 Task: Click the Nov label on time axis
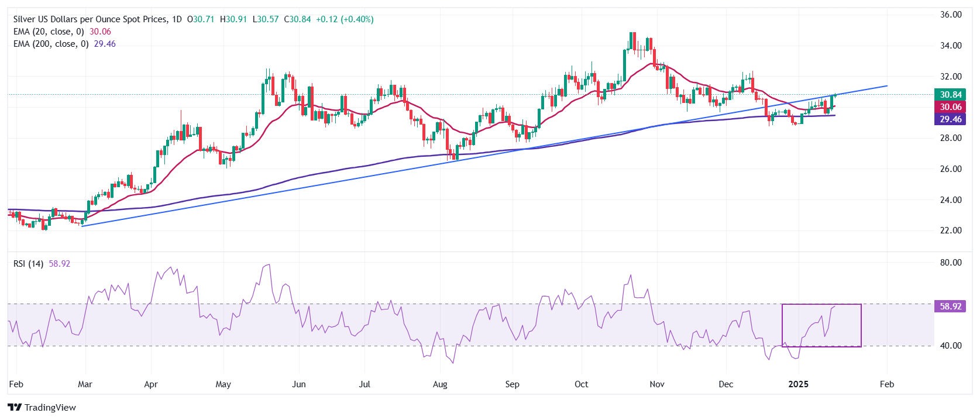[x=657, y=384]
